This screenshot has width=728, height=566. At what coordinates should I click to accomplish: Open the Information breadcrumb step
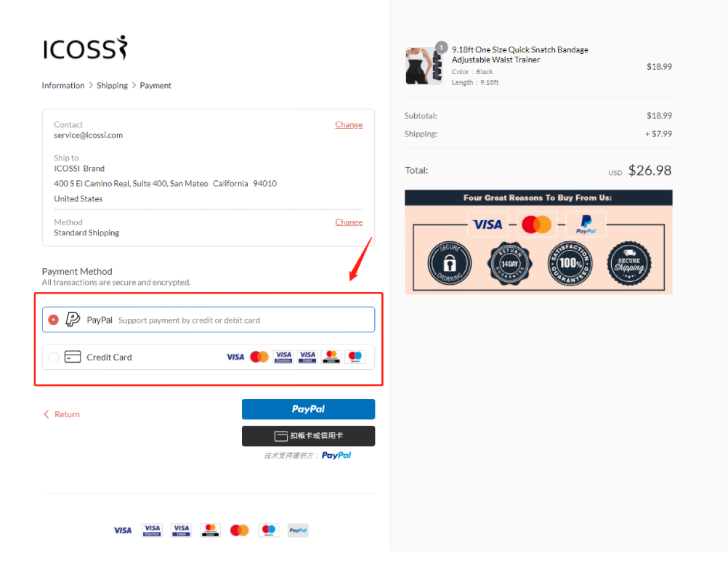pos(63,86)
